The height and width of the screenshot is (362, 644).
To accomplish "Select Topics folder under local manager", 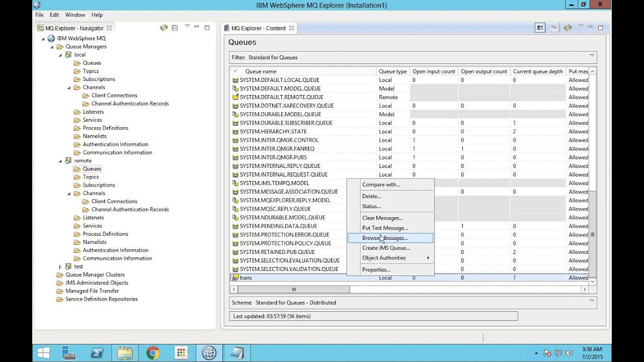I will click(91, 71).
